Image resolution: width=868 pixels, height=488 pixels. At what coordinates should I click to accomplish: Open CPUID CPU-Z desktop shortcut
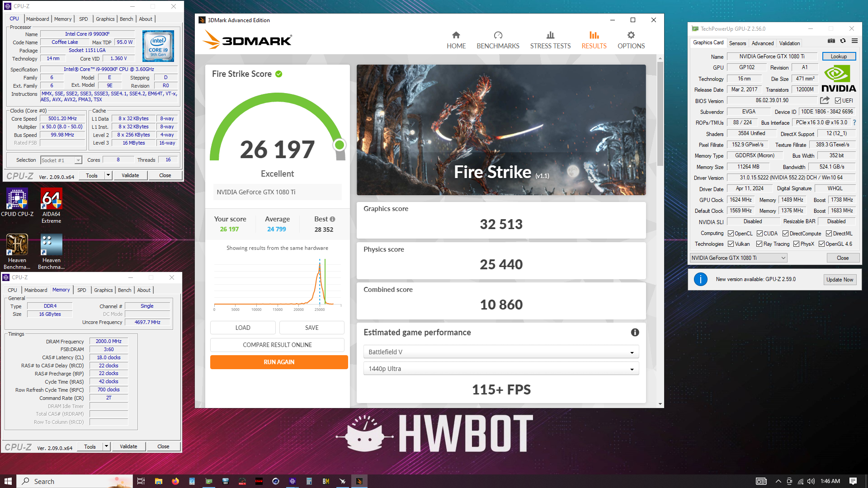click(x=17, y=202)
